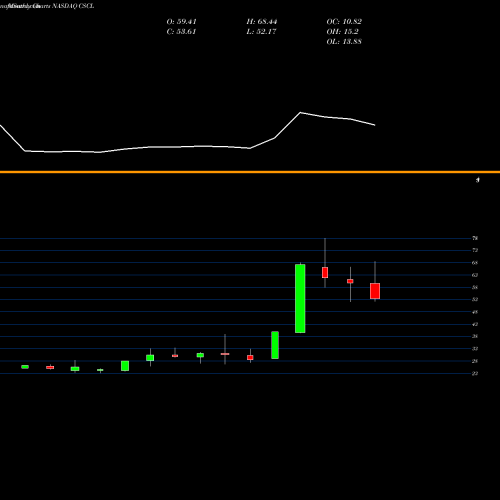Click the OC 10.82 statistic
This screenshot has width=500, height=500.
tap(344, 22)
